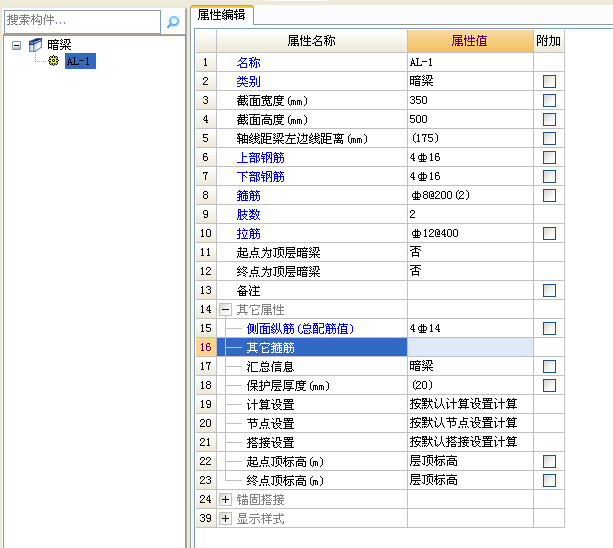Click the 暗梁 folder icon in tree

(36, 45)
